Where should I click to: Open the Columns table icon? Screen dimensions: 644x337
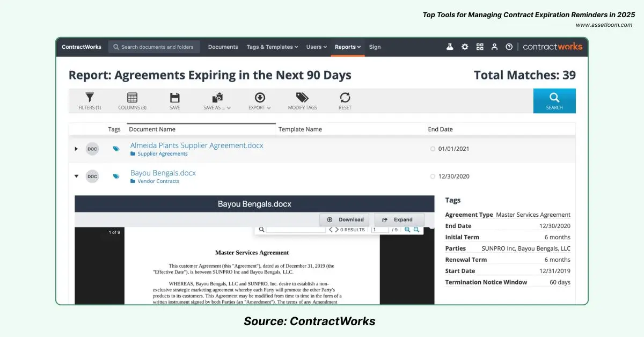(x=132, y=98)
